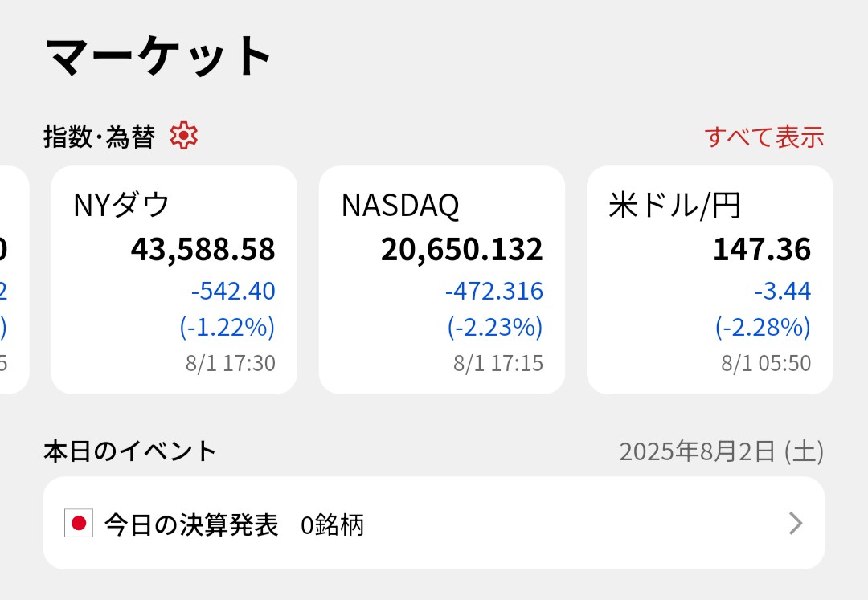Click the 8/1 17:30 timestamp
This screenshot has height=600, width=868.
[230, 364]
